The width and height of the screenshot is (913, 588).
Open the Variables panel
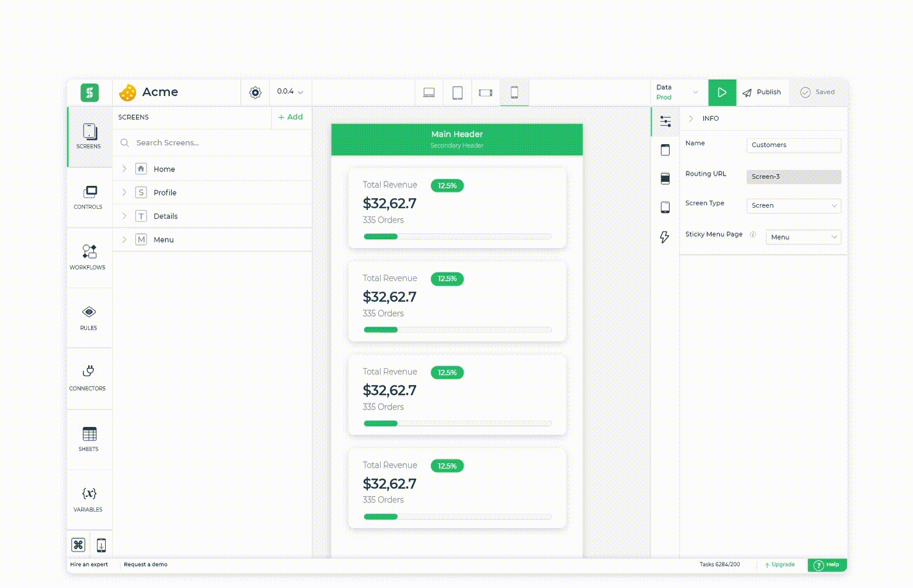pos(88,499)
